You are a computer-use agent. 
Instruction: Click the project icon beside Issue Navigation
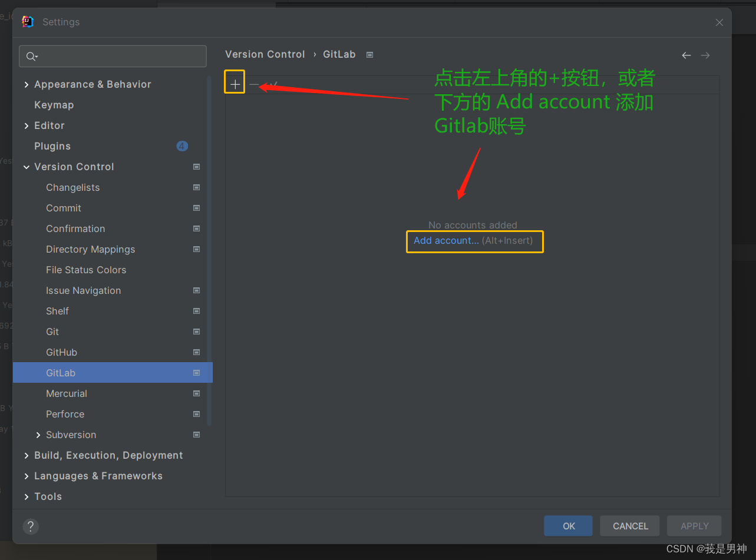coord(197,290)
